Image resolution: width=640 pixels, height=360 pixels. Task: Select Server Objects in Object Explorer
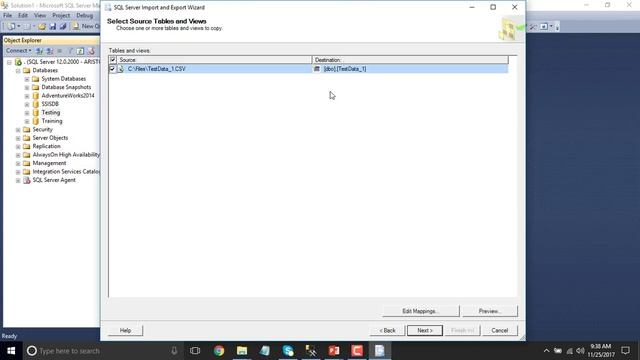[50, 138]
